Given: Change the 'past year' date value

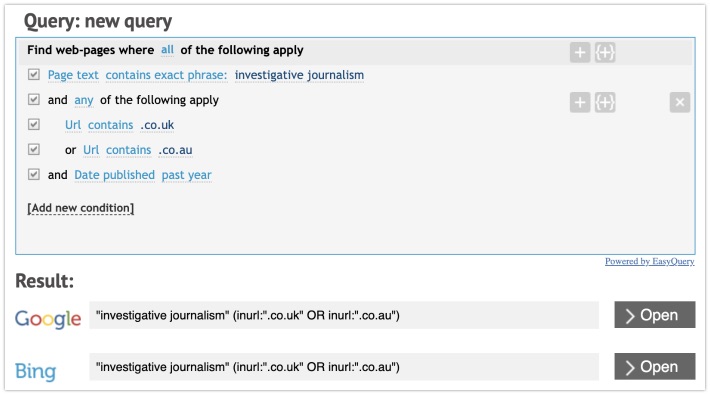Looking at the screenshot, I should click(x=187, y=175).
